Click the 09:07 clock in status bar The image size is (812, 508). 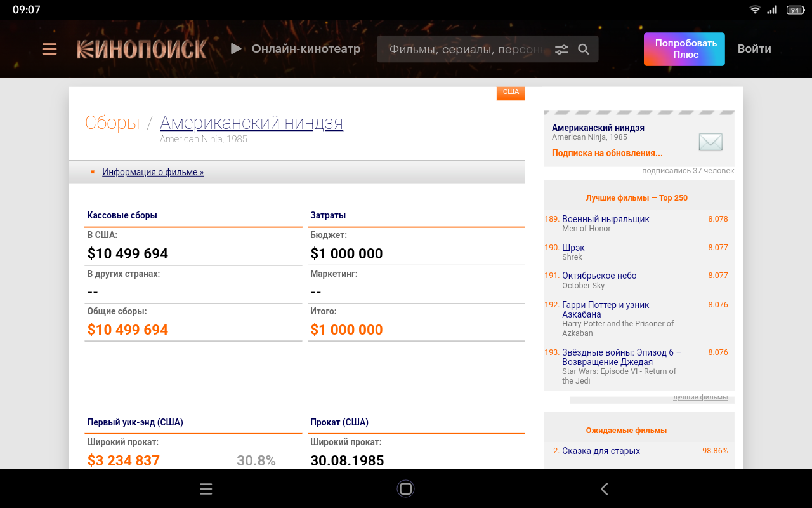click(x=27, y=10)
